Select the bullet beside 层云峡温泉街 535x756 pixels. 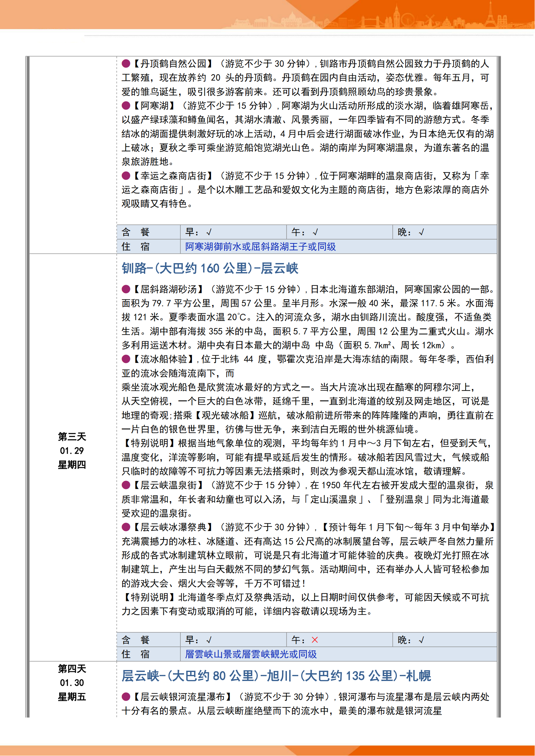(126, 485)
